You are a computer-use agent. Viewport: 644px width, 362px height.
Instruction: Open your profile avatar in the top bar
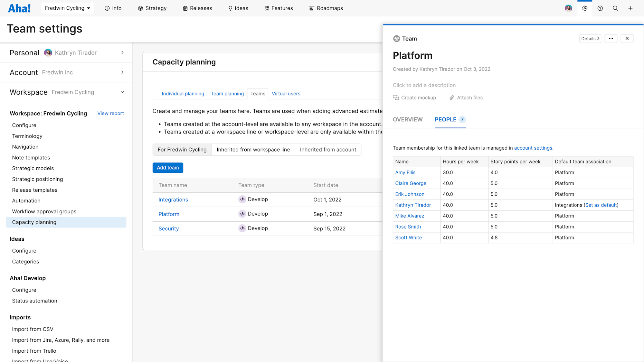[568, 8]
